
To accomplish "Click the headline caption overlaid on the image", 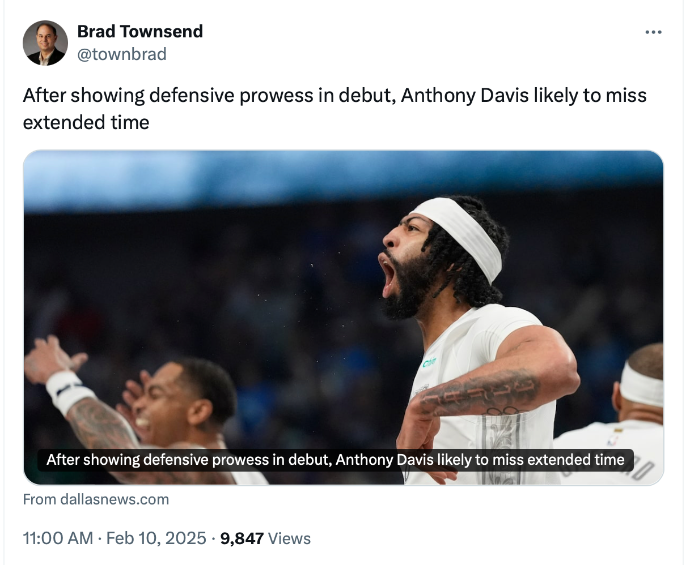I will click(x=335, y=460).
